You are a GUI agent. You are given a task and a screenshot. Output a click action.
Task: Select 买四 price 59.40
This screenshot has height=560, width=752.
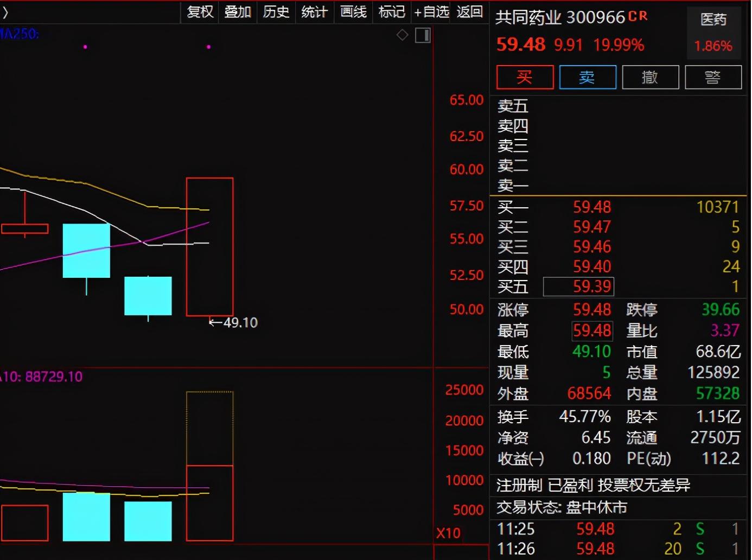pos(592,266)
